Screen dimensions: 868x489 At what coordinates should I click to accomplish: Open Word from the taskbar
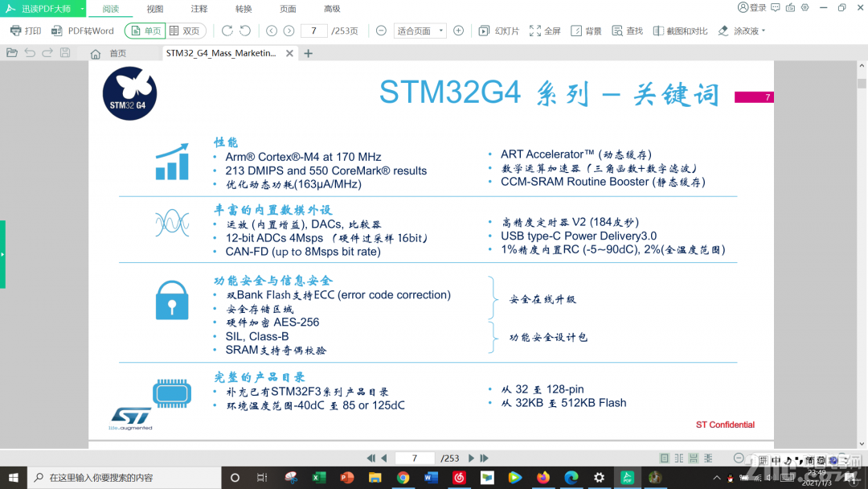431,478
